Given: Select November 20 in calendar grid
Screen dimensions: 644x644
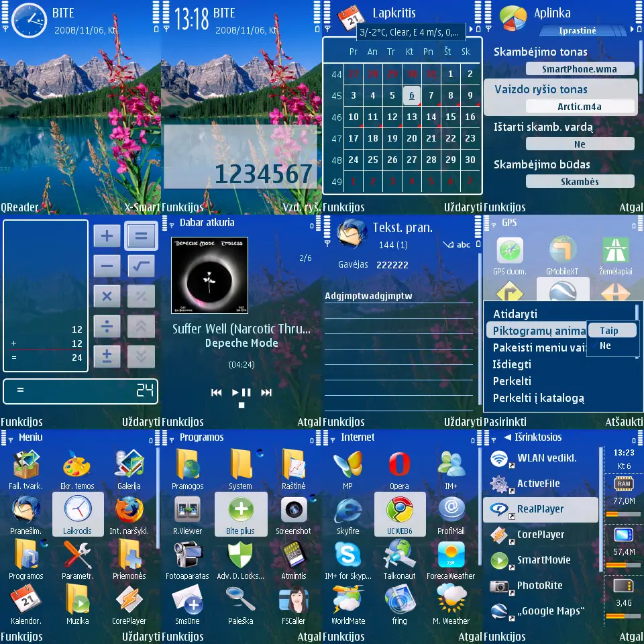Looking at the screenshot, I should coord(411,138).
